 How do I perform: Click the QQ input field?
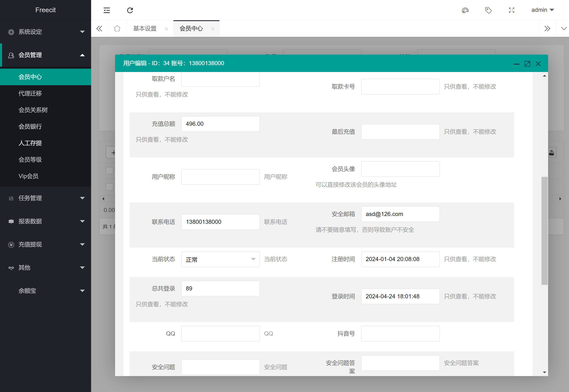[220, 333]
